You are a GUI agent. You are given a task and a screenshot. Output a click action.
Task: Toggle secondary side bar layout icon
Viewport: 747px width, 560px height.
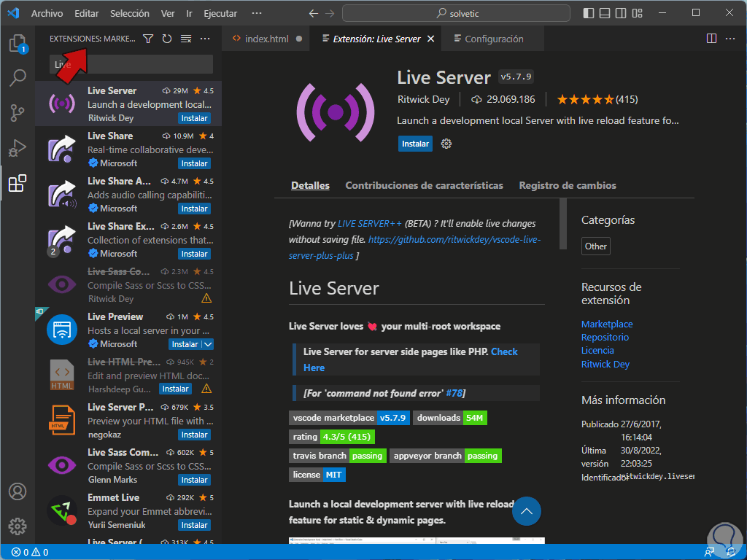(621, 13)
